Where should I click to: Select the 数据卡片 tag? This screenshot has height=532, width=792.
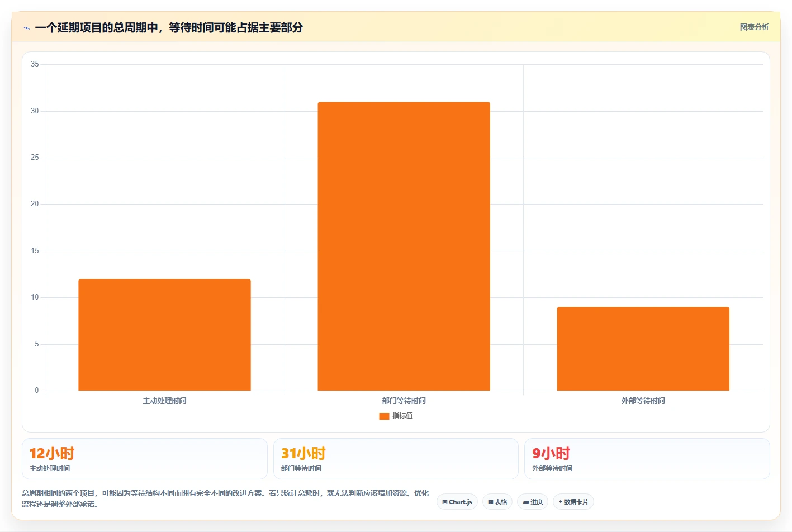click(573, 502)
